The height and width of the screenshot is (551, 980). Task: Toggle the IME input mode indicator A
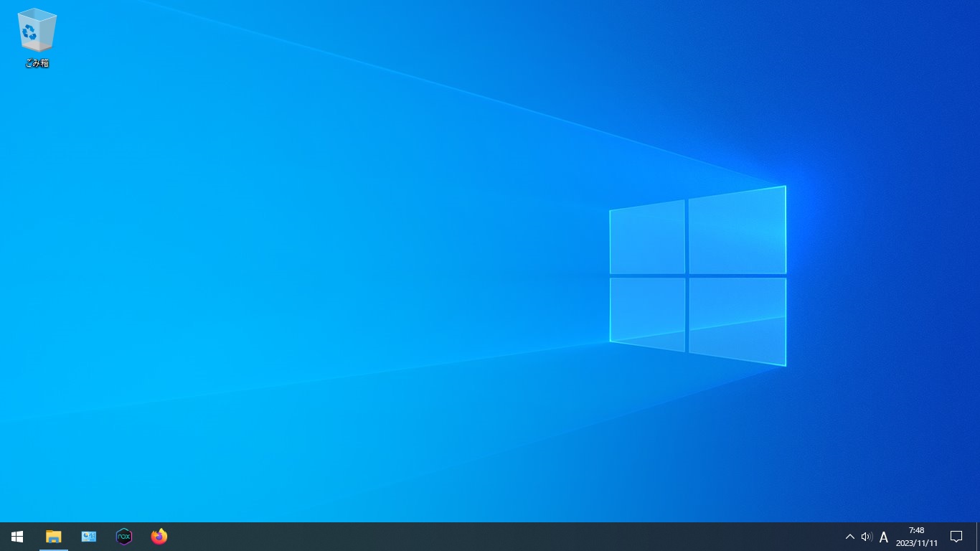884,537
